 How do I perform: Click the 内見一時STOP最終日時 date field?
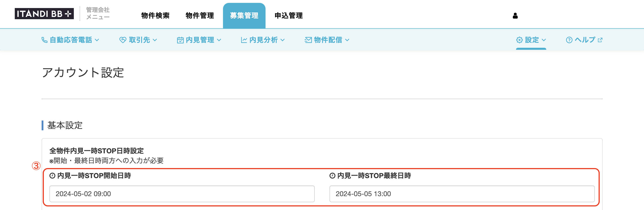(x=462, y=193)
